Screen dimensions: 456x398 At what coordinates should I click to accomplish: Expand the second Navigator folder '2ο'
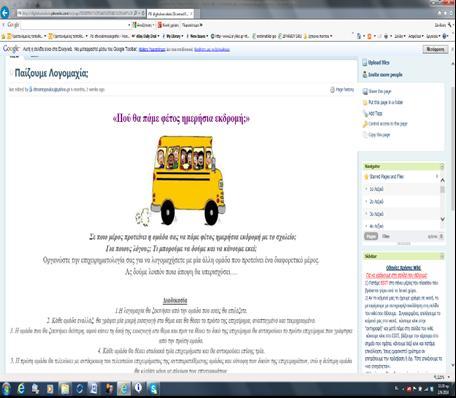[367, 202]
